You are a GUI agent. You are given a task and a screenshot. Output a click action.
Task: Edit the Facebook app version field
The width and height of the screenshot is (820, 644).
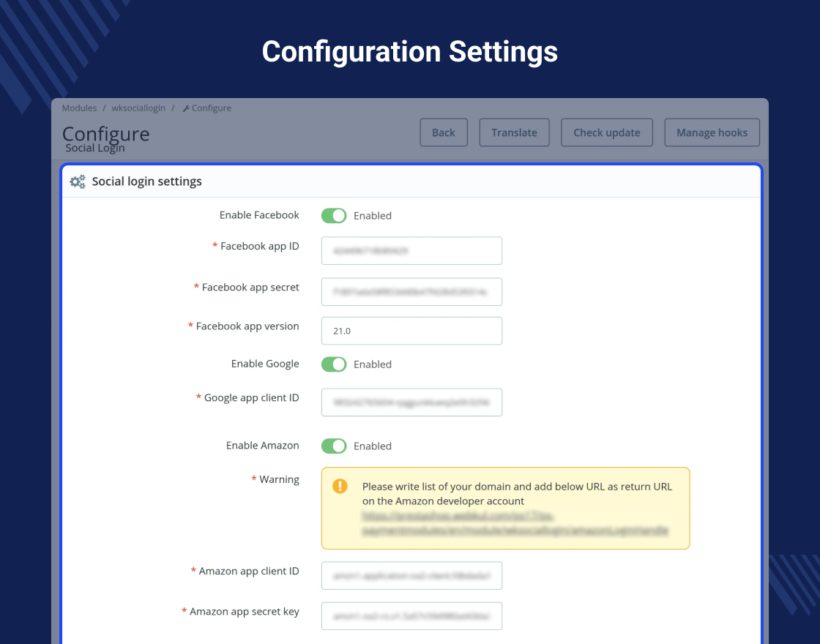[411, 331]
